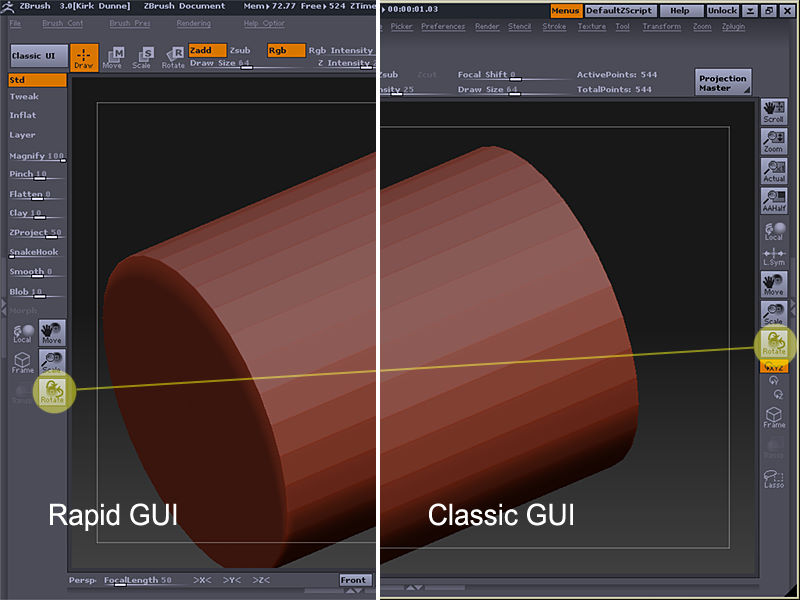Toggle Zadd in the Rapid GUI toolbar
This screenshot has width=800, height=600.
[x=207, y=50]
